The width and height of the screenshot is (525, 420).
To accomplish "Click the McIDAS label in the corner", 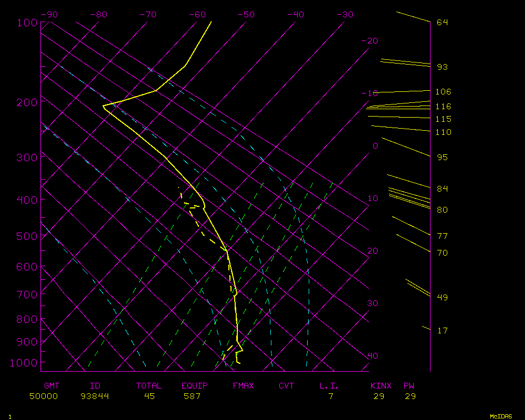I will pos(500,416).
